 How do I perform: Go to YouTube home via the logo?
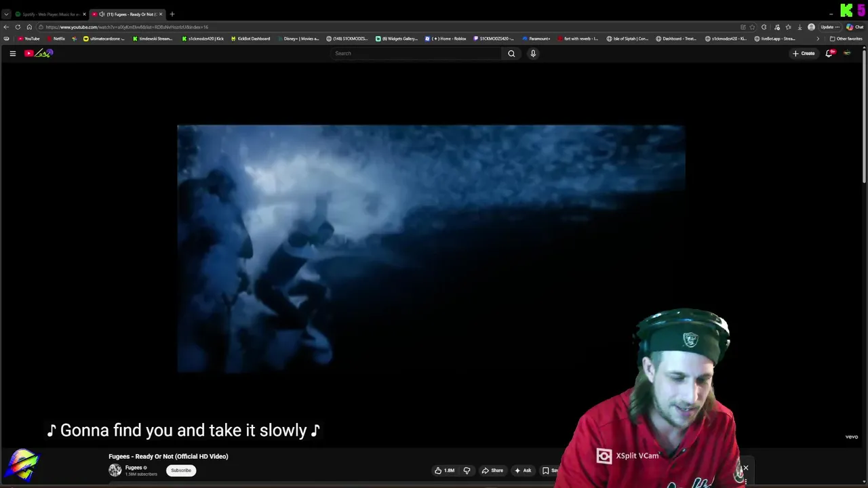click(x=39, y=53)
